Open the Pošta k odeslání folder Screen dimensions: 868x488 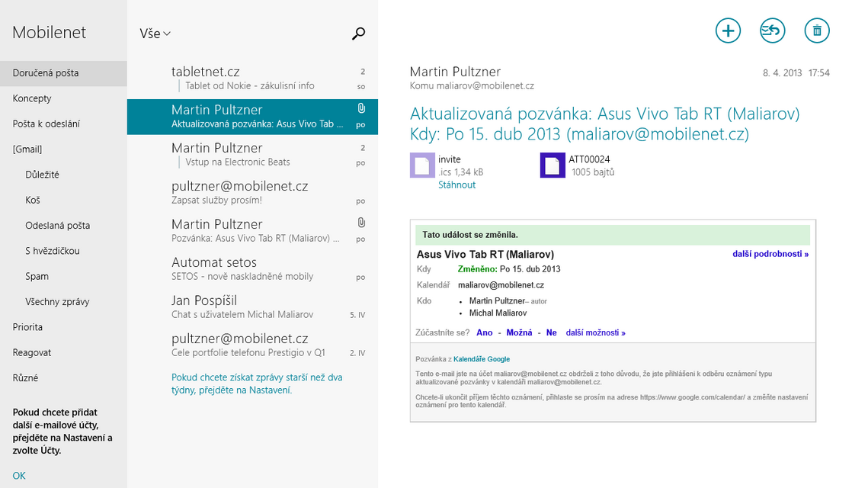click(46, 124)
